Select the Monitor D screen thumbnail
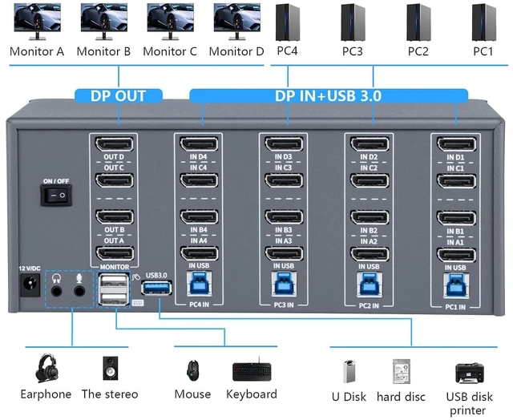513x420 pixels. pos(237,22)
